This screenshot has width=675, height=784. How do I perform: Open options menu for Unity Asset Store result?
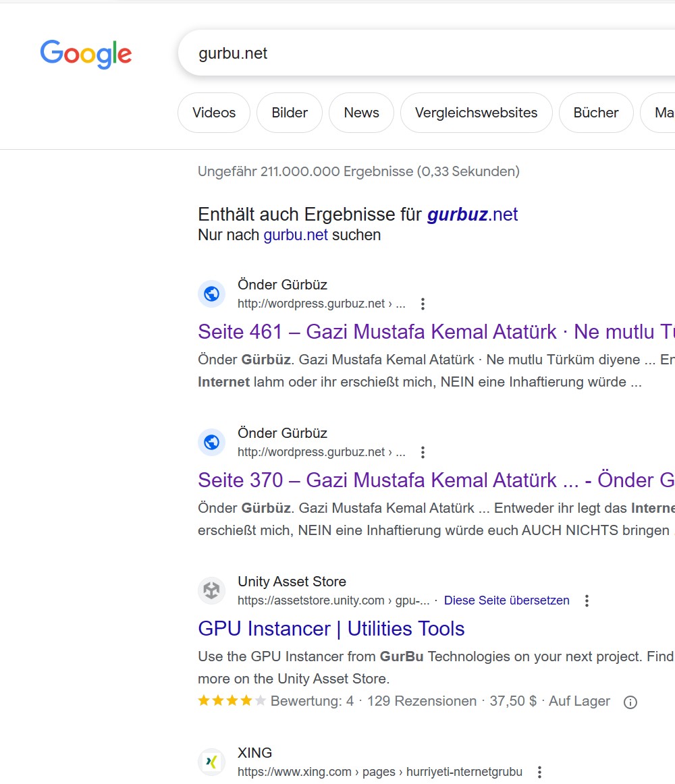click(587, 600)
